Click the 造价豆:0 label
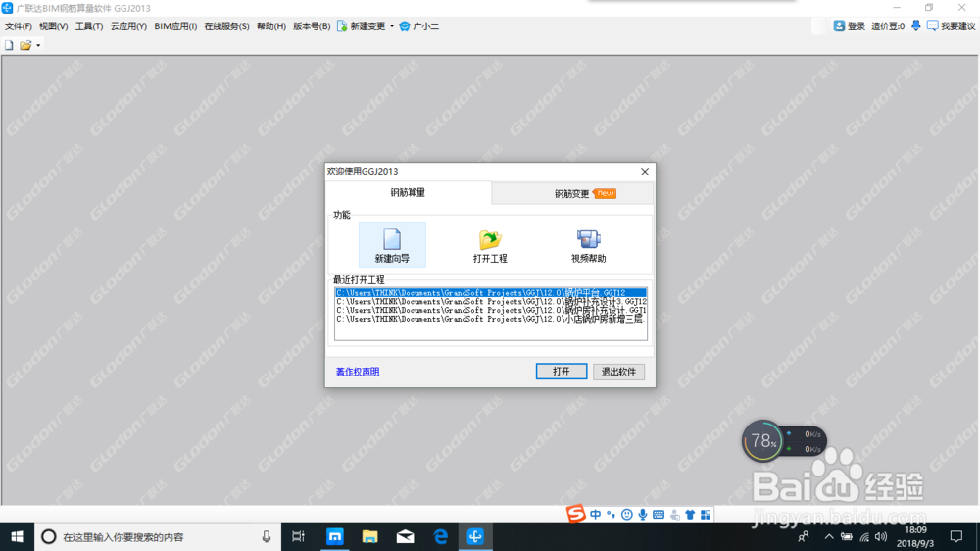Viewport: 980px width, 551px height. 888,26
